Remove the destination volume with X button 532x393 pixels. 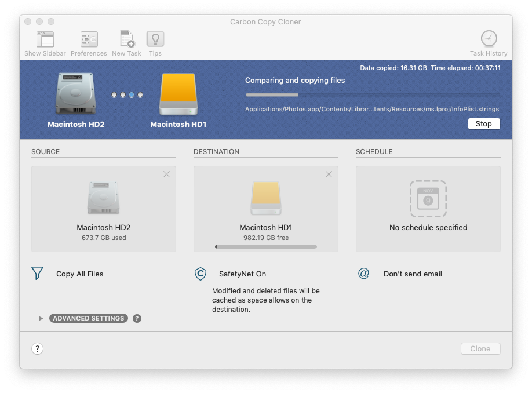coord(329,174)
